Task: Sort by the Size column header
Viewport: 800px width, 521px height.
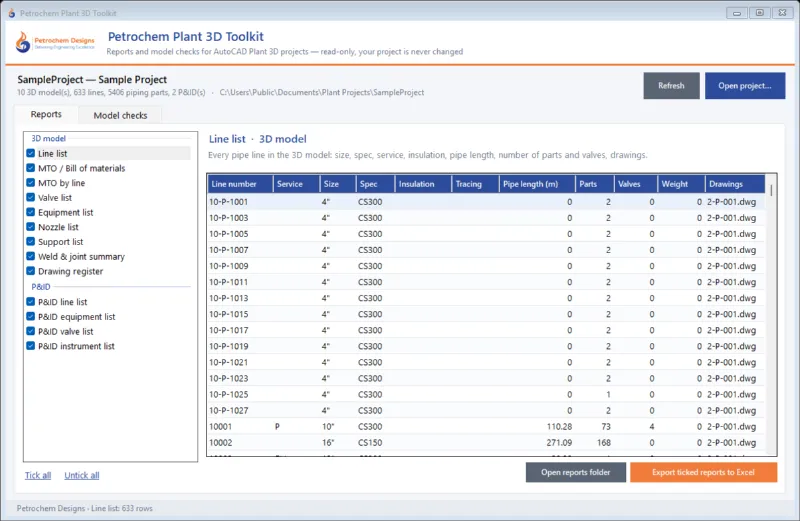Action: pyautogui.click(x=338, y=184)
